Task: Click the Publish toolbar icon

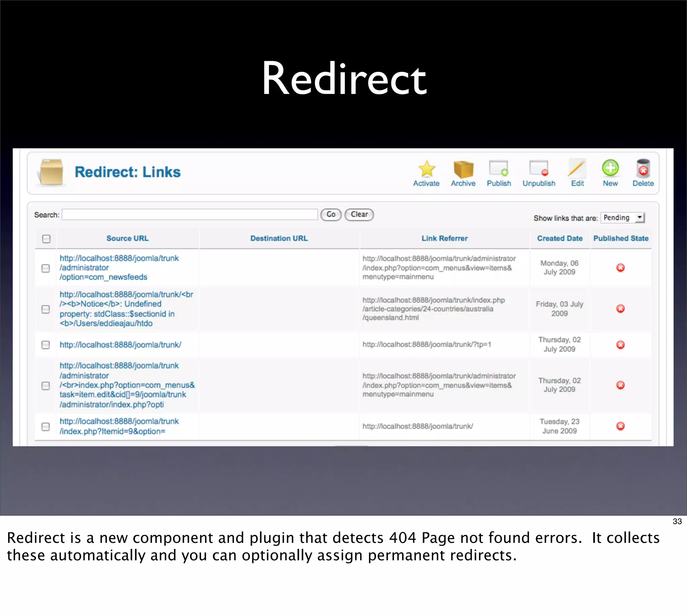Action: (x=498, y=168)
